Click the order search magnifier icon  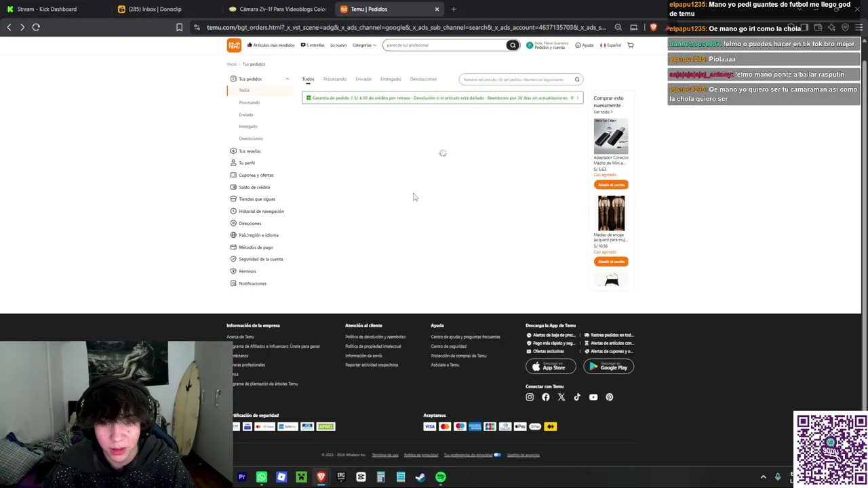point(577,79)
